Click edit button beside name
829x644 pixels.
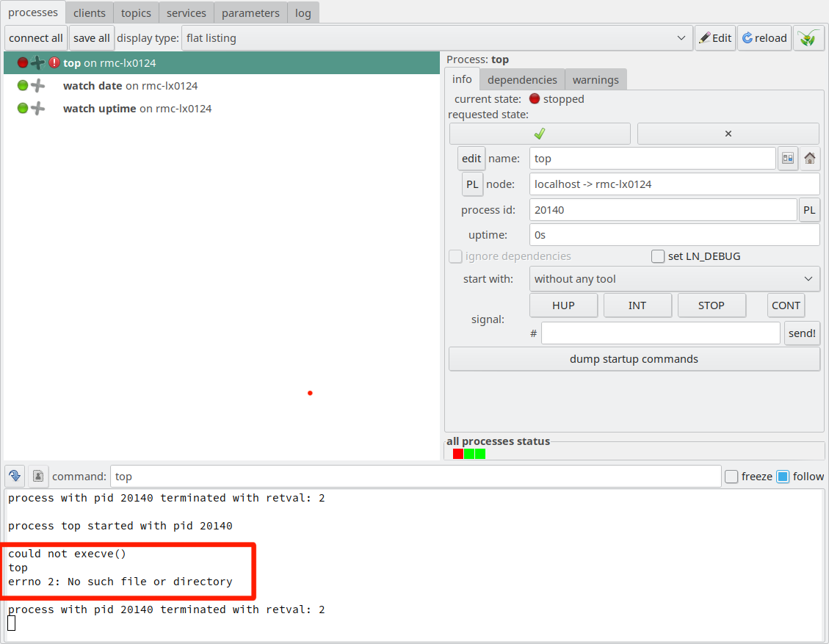click(x=471, y=159)
